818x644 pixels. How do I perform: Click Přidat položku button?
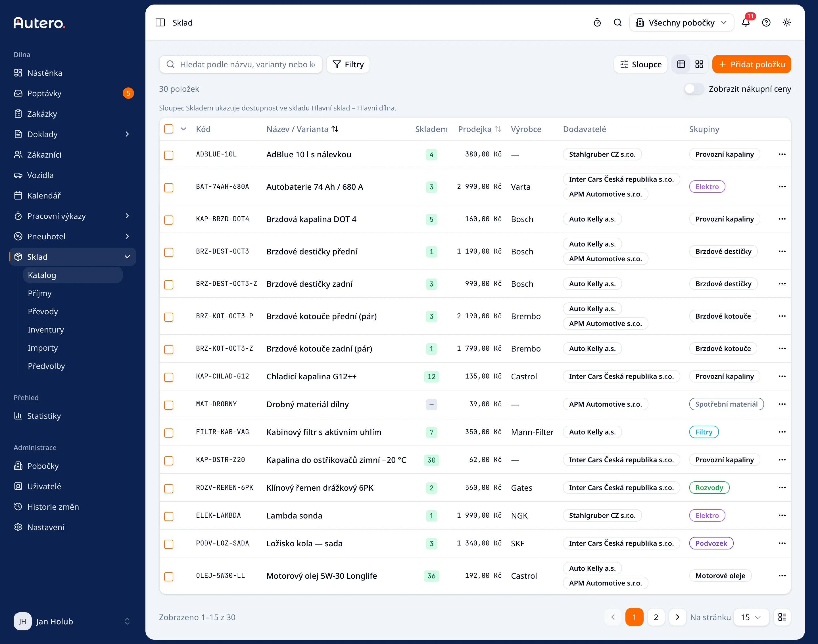point(751,64)
